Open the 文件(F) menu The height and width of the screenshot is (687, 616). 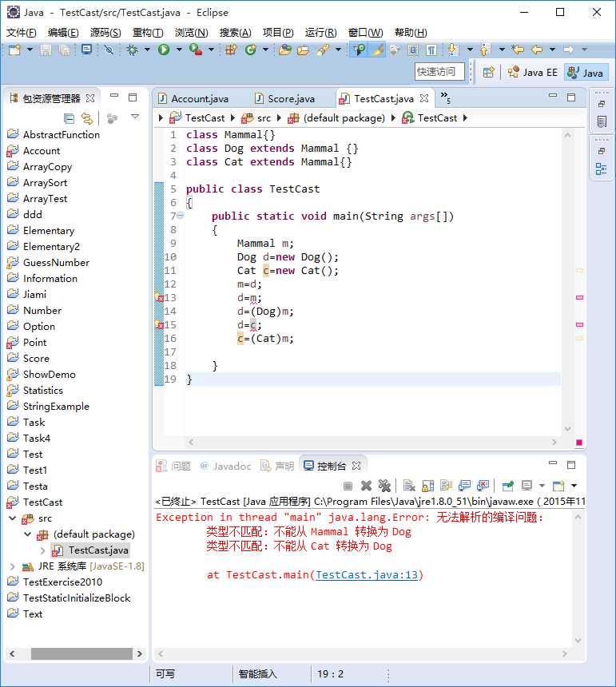(22, 33)
